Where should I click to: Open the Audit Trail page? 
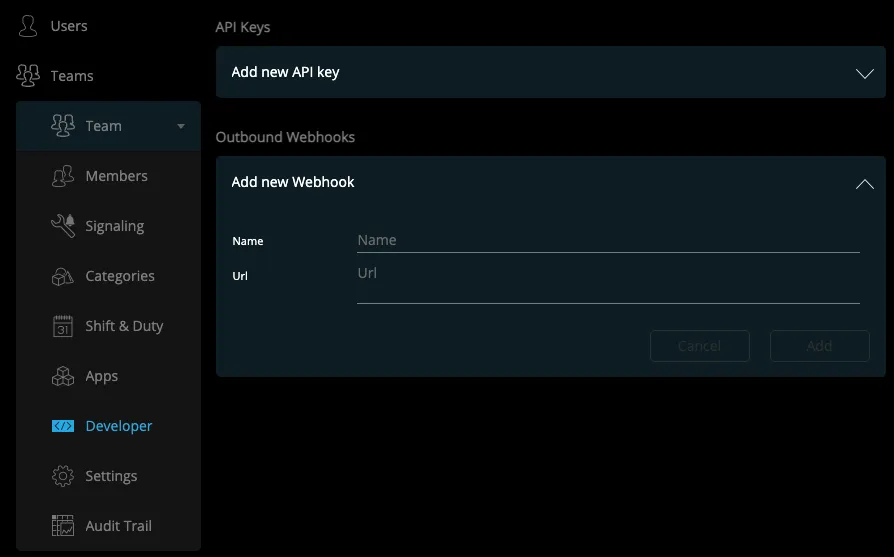tap(119, 526)
